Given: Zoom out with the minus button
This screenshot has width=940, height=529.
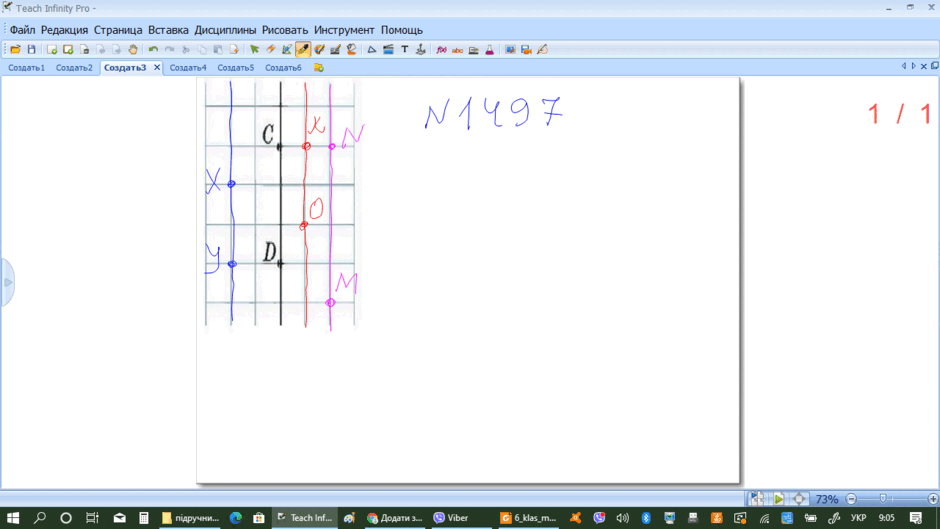Looking at the screenshot, I should [x=851, y=499].
